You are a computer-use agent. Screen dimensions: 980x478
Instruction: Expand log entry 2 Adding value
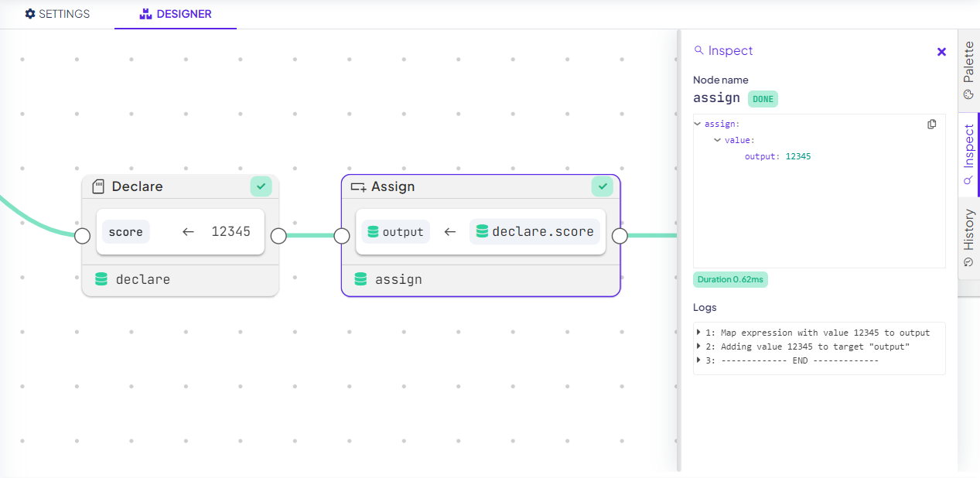[x=699, y=347]
